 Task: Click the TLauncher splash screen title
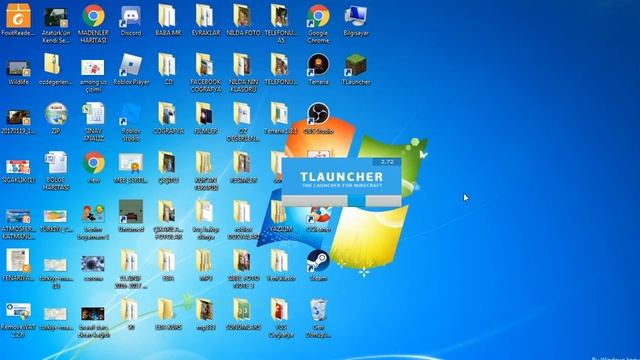(x=342, y=177)
